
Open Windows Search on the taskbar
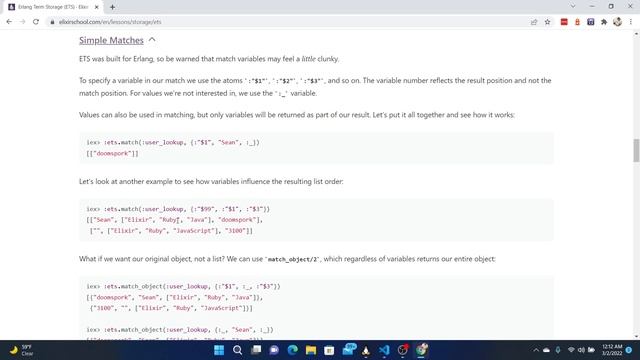tap(238, 350)
